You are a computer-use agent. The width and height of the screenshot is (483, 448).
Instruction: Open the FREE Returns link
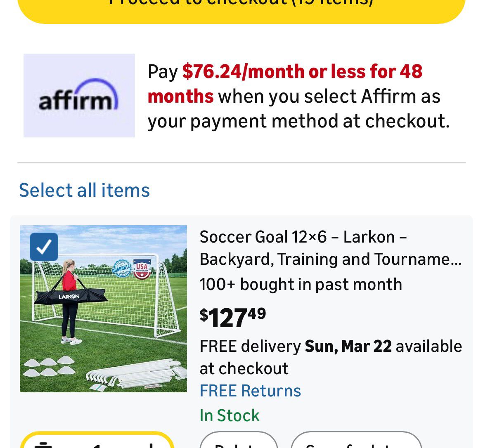250,391
